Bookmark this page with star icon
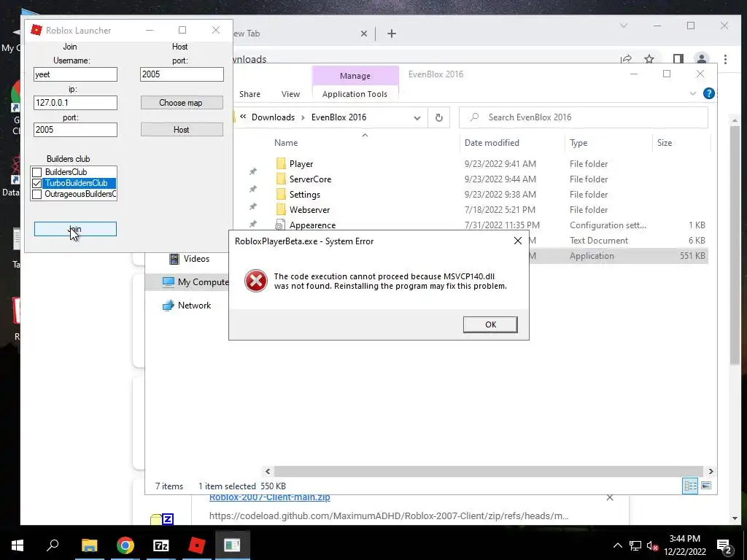 (x=649, y=59)
